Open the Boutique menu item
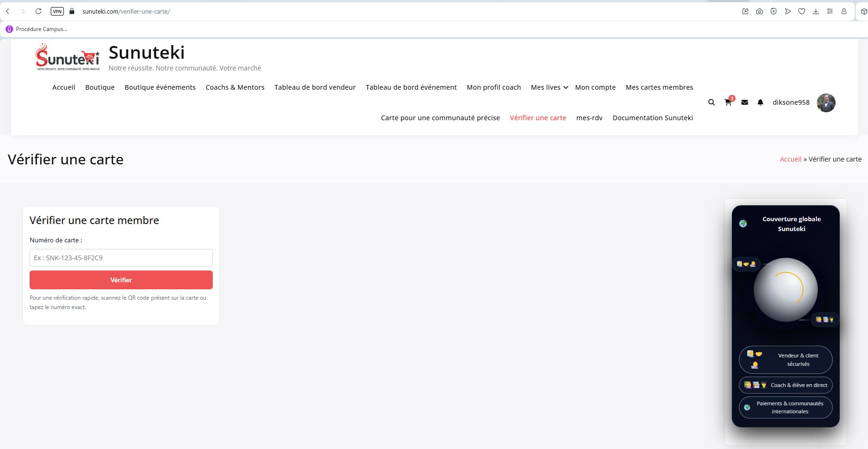This screenshot has width=868, height=449. click(x=100, y=87)
